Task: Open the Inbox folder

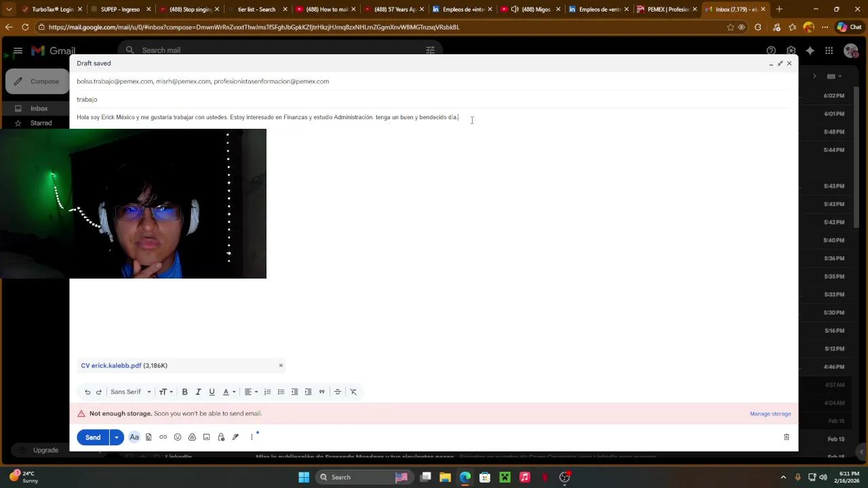Action: 39,108
